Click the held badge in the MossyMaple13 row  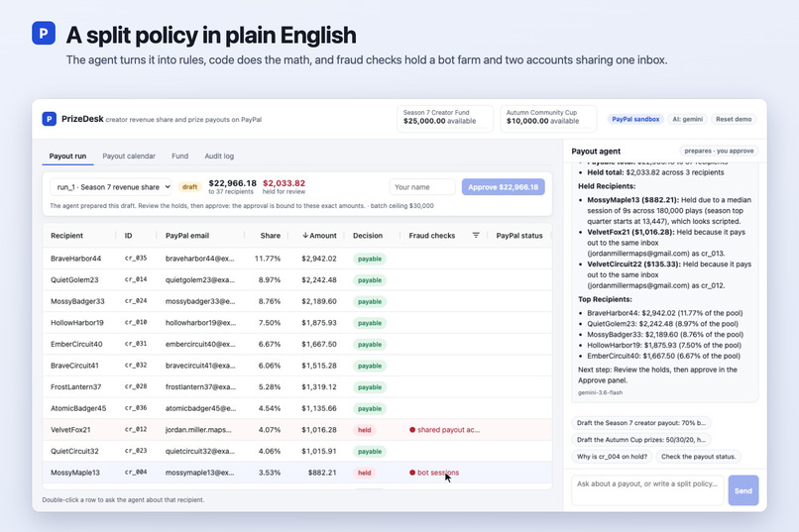coord(365,473)
